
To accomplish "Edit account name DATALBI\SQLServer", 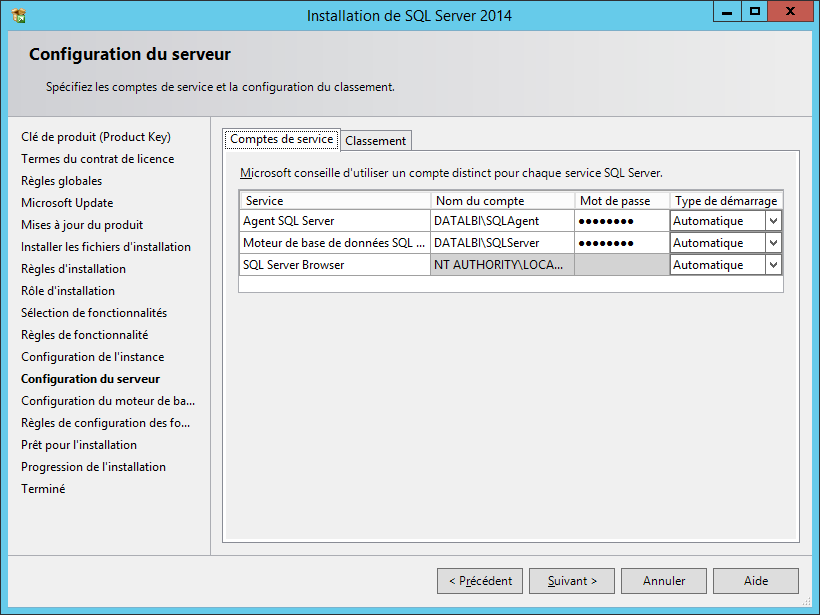I will [502, 243].
